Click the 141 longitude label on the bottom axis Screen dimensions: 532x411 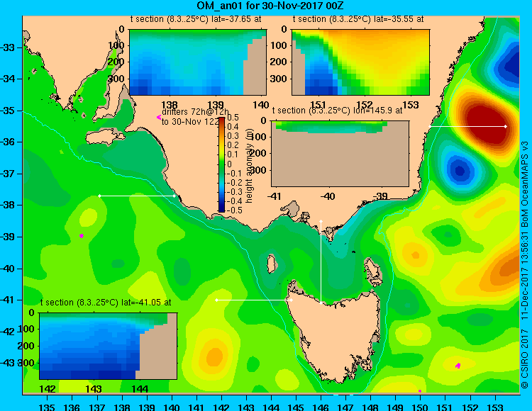(x=196, y=407)
